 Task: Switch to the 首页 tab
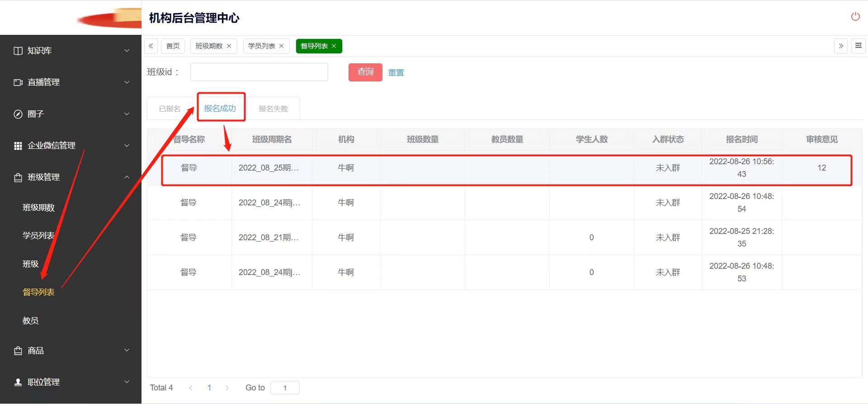tap(173, 46)
